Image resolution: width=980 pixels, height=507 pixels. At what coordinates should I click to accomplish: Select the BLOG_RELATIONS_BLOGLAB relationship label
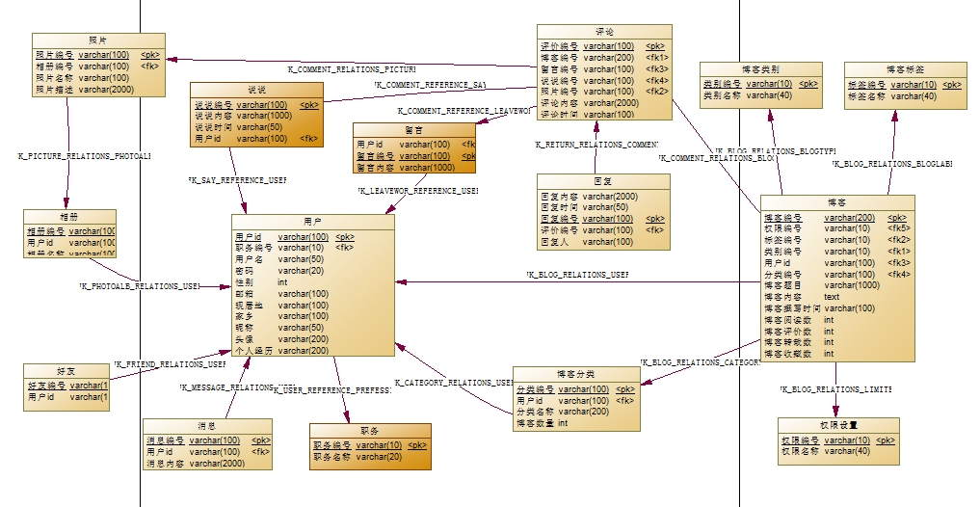[892, 164]
